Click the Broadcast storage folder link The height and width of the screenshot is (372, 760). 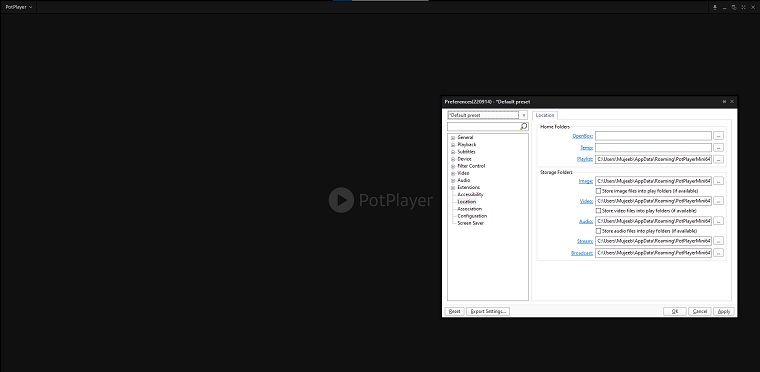click(x=582, y=253)
